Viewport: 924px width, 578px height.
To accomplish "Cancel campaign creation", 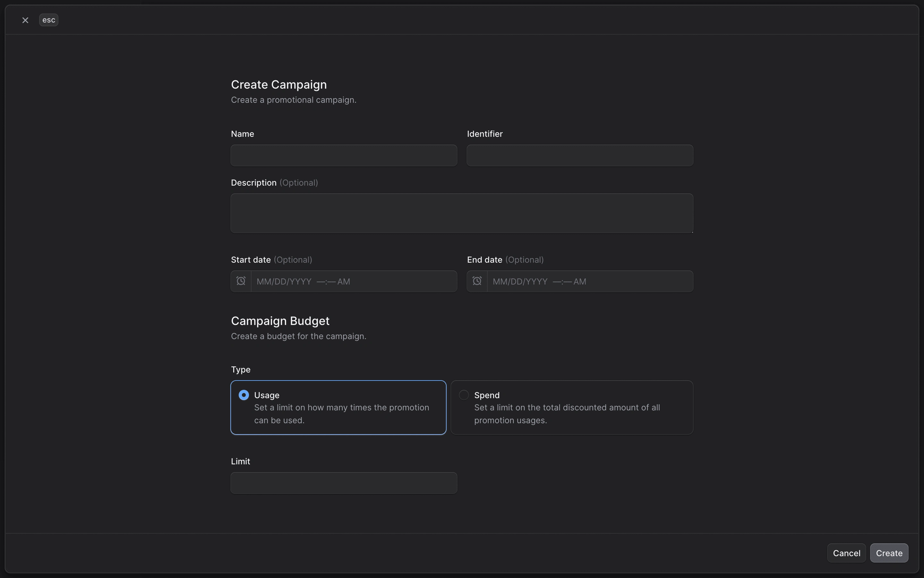I will pyautogui.click(x=846, y=553).
